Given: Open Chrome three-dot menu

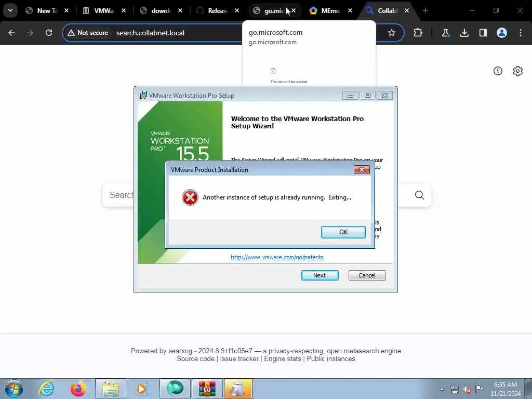Looking at the screenshot, I should 521,33.
